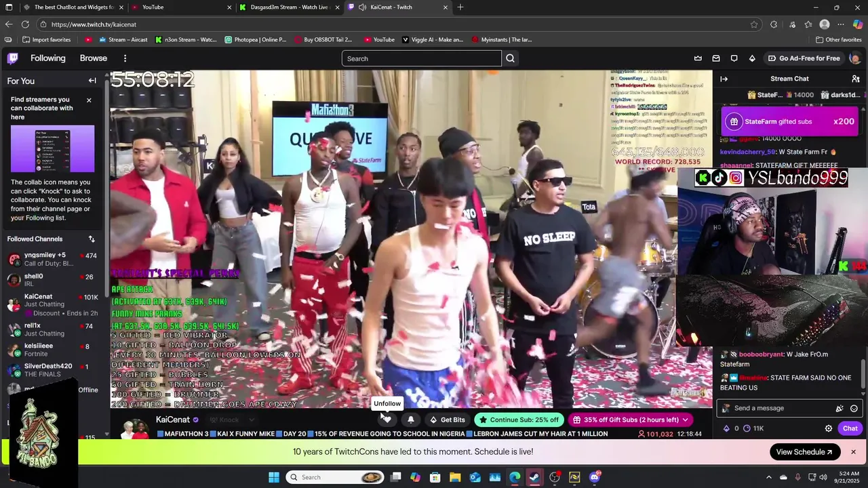
Task: Open rell1x followed channel
Action: (52, 329)
